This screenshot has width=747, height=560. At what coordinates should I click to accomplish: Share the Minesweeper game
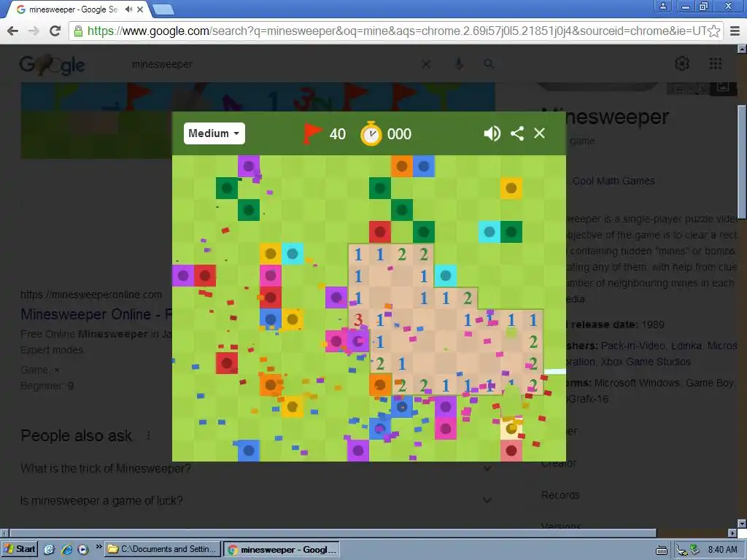coord(517,133)
